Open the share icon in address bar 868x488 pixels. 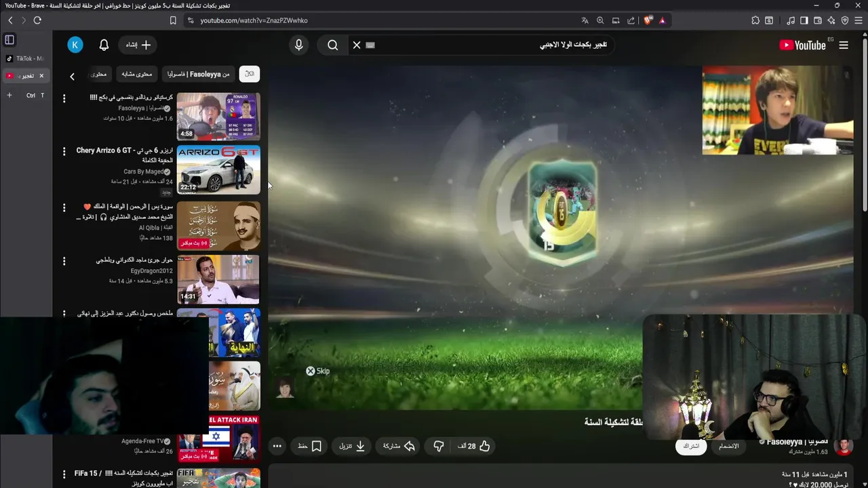[x=631, y=20]
